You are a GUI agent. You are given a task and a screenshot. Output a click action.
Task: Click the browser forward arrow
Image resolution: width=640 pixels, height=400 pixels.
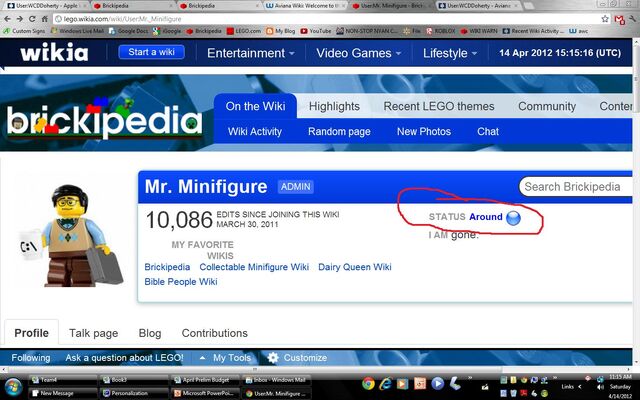(20, 19)
